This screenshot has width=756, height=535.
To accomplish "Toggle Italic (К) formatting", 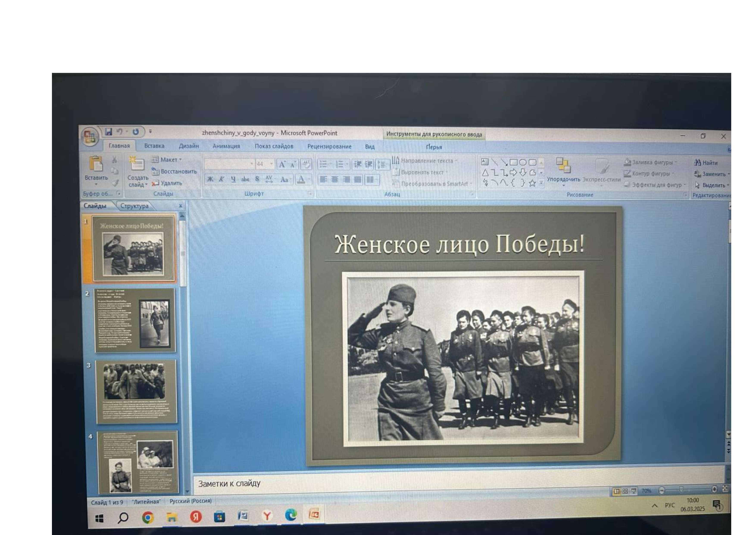I will click(x=221, y=179).
